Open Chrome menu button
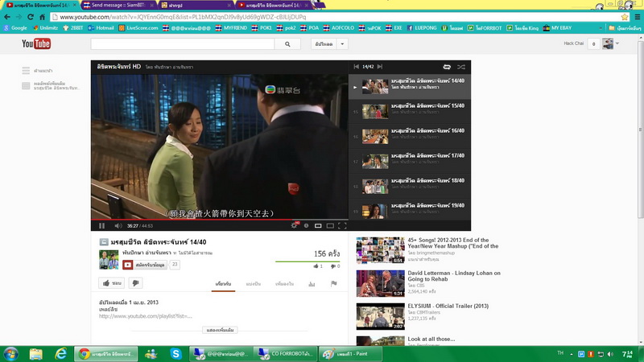This screenshot has height=362, width=644. click(637, 17)
